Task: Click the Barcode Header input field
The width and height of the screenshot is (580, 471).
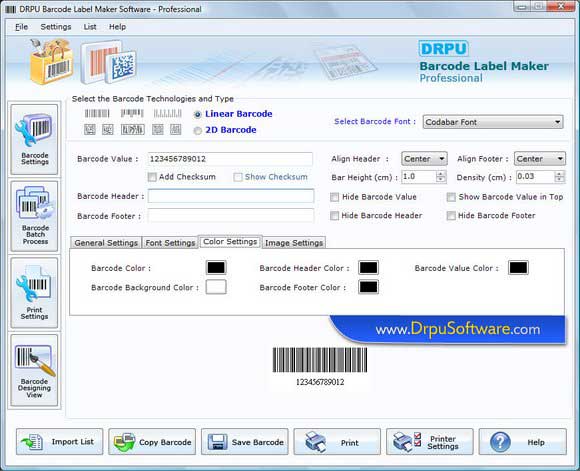Action: click(x=231, y=196)
